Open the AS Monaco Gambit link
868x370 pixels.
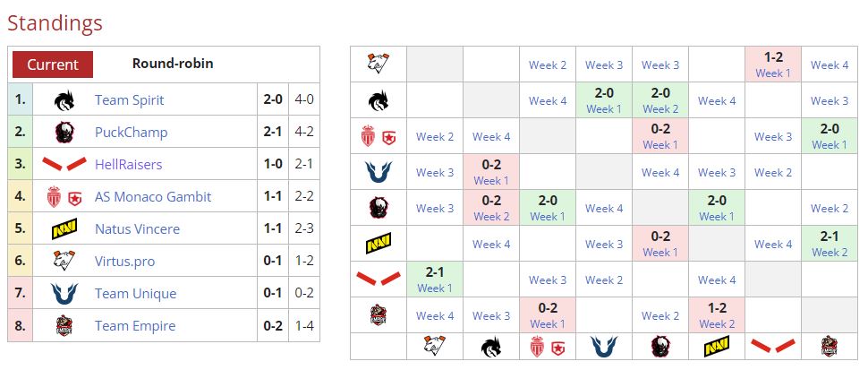(x=153, y=197)
